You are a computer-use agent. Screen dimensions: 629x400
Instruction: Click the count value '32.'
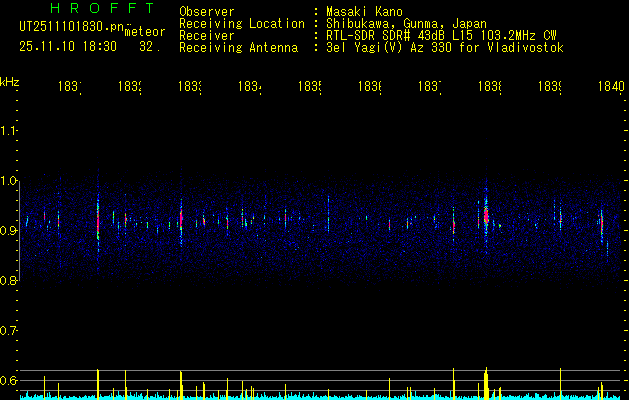coord(150,47)
